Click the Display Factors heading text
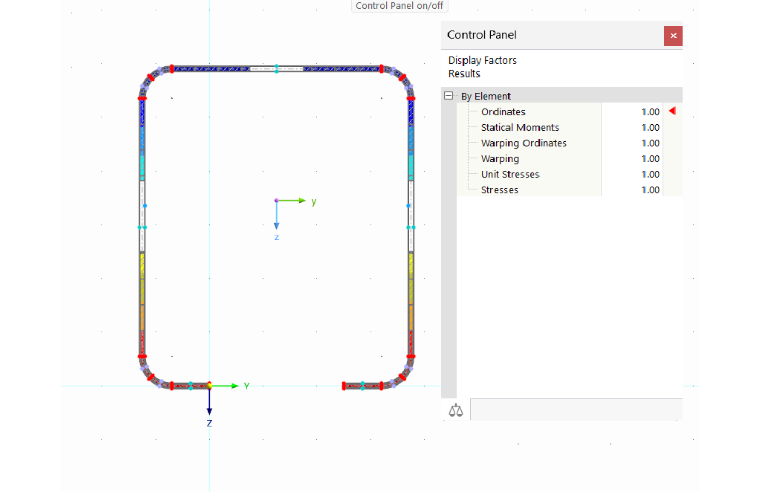Screen dimensions: 760x492 tap(482, 61)
